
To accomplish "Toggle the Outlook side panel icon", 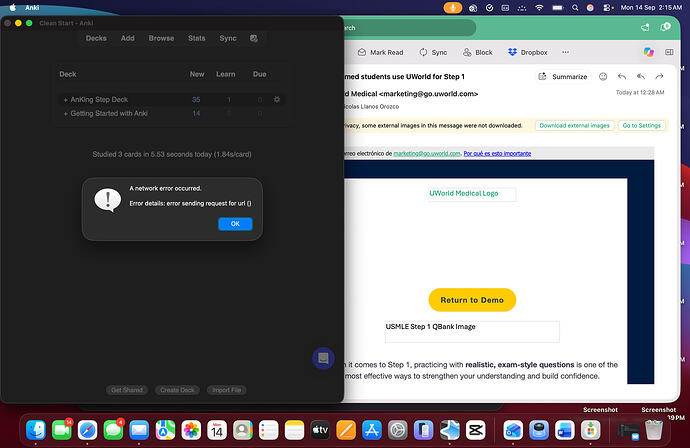I will (669, 52).
